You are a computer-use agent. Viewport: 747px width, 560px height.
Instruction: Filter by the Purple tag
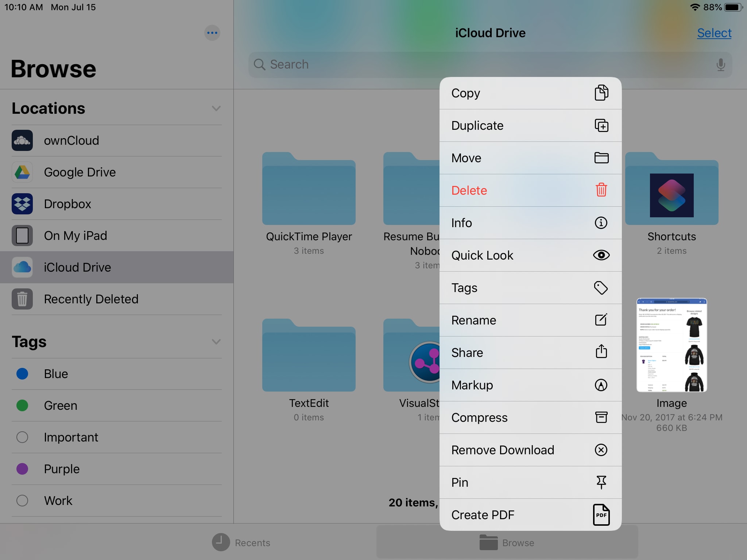pyautogui.click(x=117, y=469)
